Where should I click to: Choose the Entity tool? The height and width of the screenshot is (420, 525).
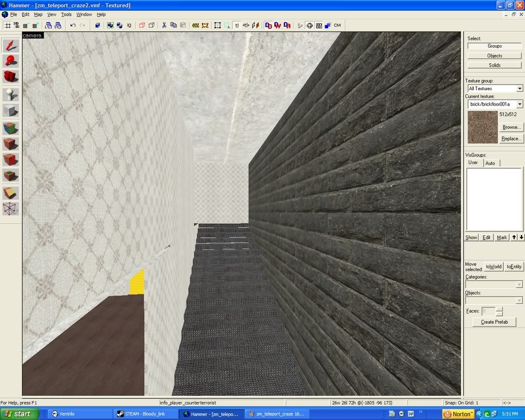click(x=11, y=95)
